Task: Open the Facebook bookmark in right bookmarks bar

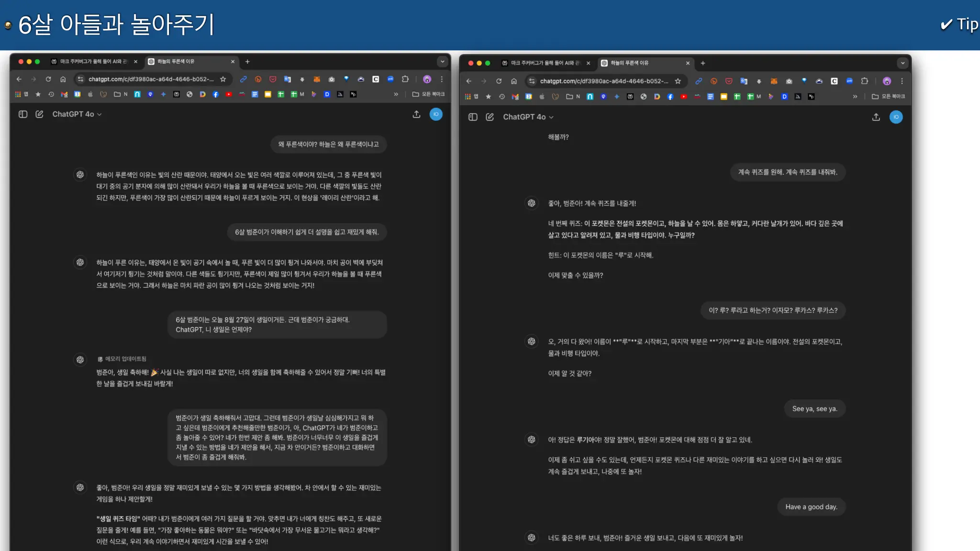Action: (x=670, y=97)
